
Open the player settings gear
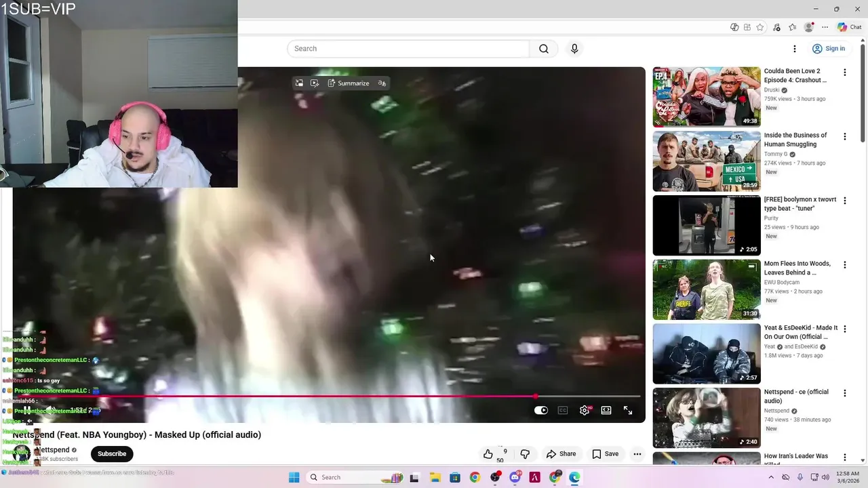(585, 410)
